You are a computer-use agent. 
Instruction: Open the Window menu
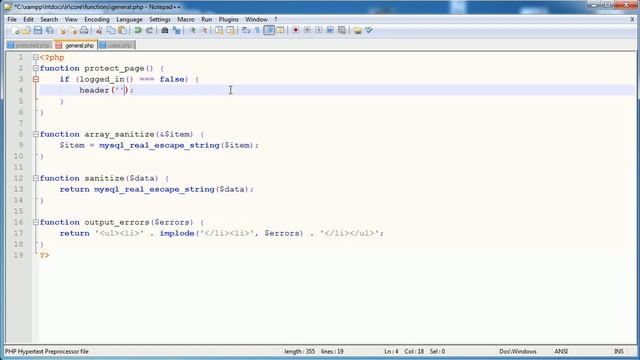coord(256,20)
